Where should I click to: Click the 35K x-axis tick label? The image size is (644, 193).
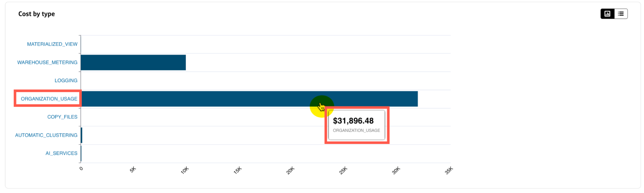(449, 170)
